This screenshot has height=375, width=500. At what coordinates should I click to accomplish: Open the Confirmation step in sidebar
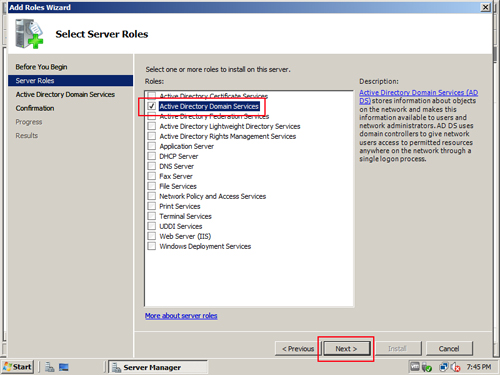(x=35, y=108)
